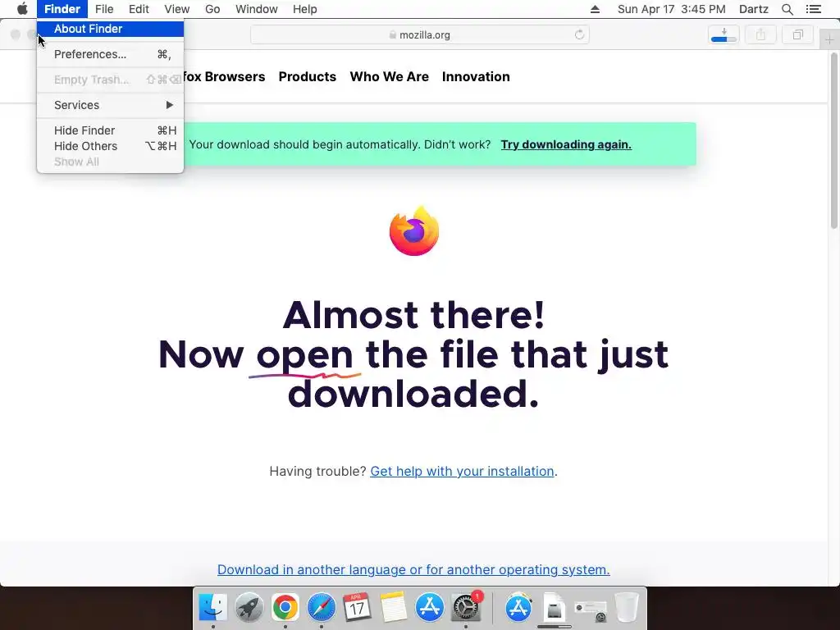This screenshot has height=630, width=840.
Task: Open Spotlight search magnifier icon
Action: pos(787,9)
